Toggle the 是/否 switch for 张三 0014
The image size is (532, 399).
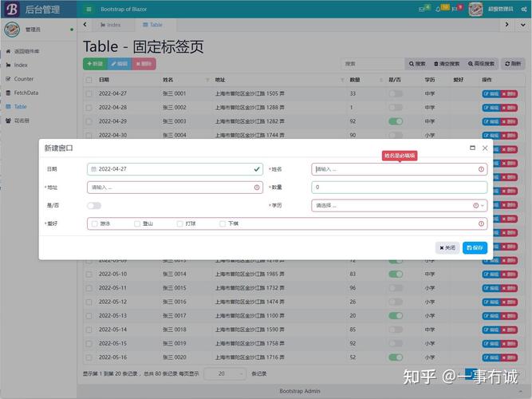pos(396,274)
